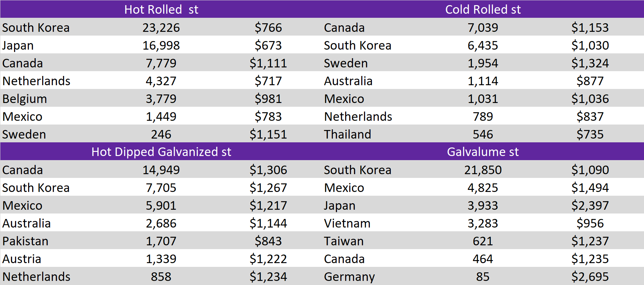This screenshot has width=644, height=285.
Task: Select Taiwan in Galvalume table
Action: 344,241
